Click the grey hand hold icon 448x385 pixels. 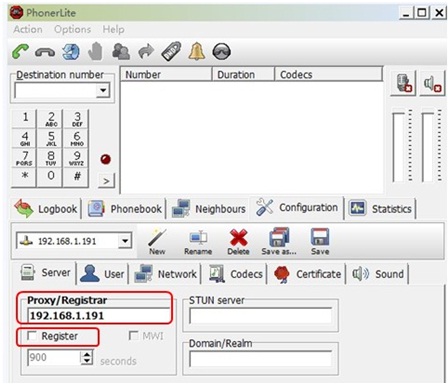pos(95,52)
